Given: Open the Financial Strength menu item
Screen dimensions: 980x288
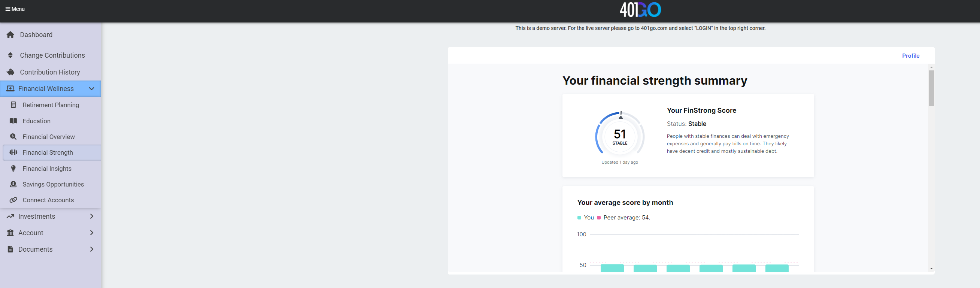Looking at the screenshot, I should (x=48, y=152).
